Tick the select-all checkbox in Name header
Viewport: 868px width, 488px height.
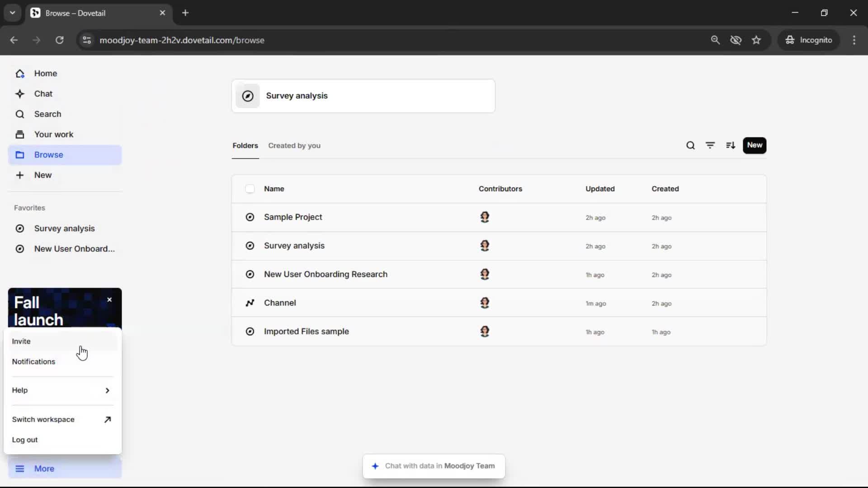click(x=250, y=189)
